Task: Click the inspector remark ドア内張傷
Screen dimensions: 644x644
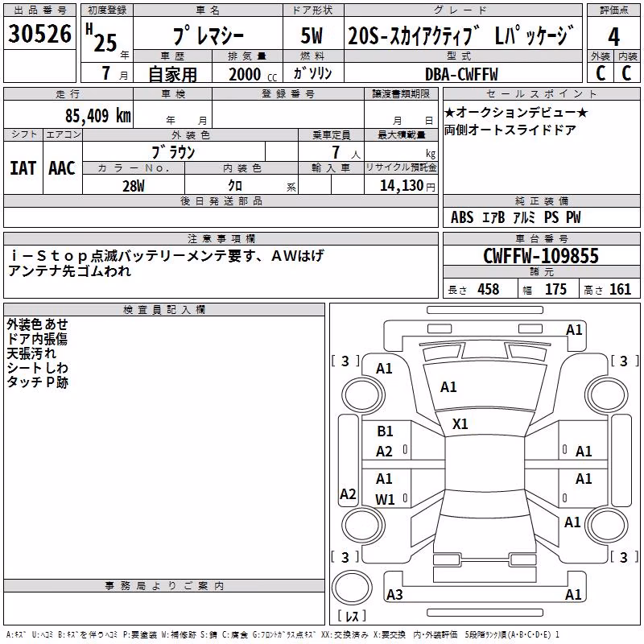Action: [x=37, y=339]
